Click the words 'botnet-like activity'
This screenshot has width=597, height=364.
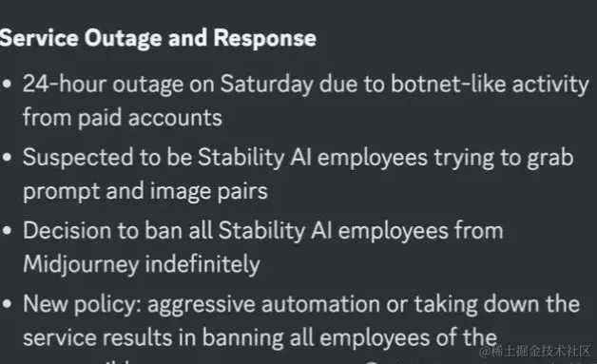(490, 84)
